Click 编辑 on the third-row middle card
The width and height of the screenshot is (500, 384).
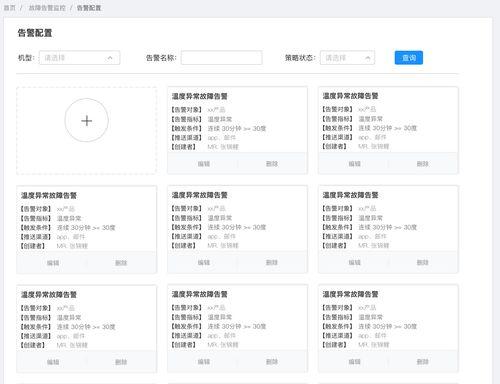204,362
